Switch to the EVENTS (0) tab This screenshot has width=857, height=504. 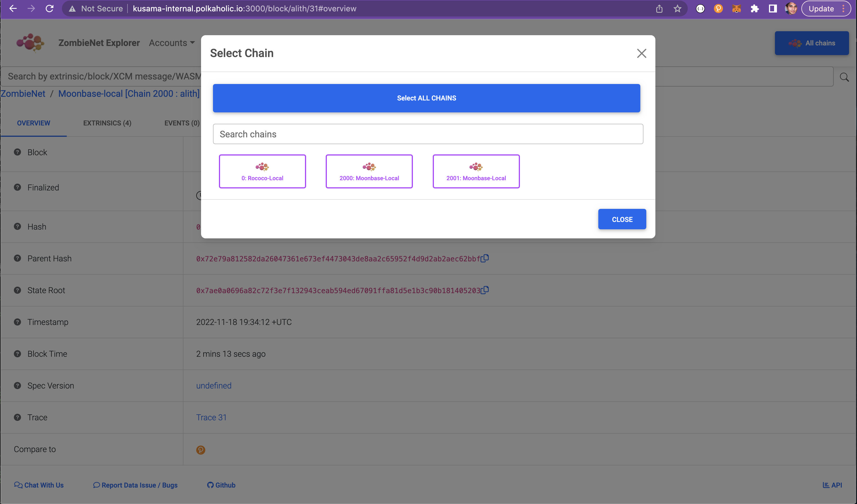coord(182,123)
